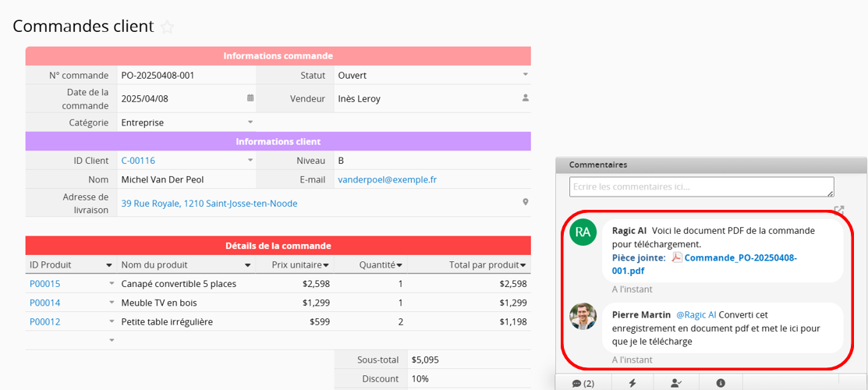Click the Ragic AI green RA avatar
868x390 pixels.
click(583, 232)
